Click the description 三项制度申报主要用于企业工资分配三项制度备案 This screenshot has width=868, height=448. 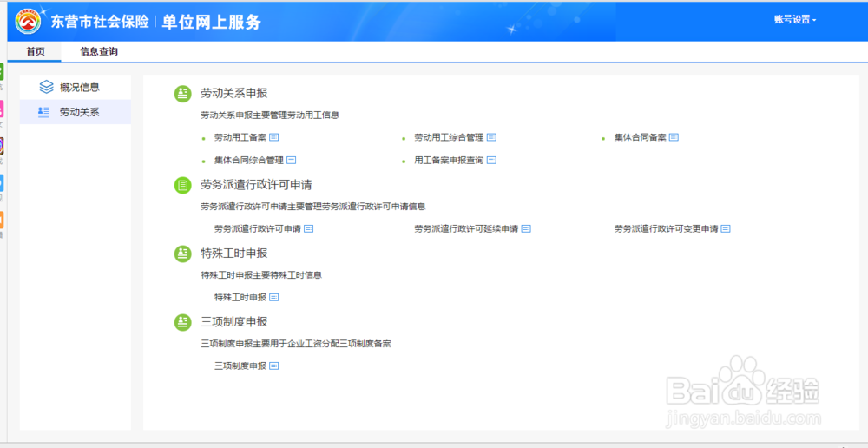(296, 343)
